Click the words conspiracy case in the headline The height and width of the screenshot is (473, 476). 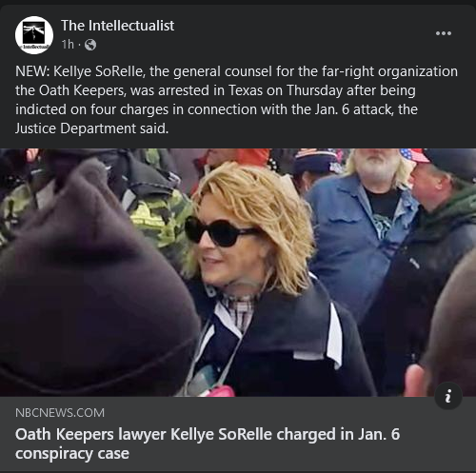coord(72,454)
